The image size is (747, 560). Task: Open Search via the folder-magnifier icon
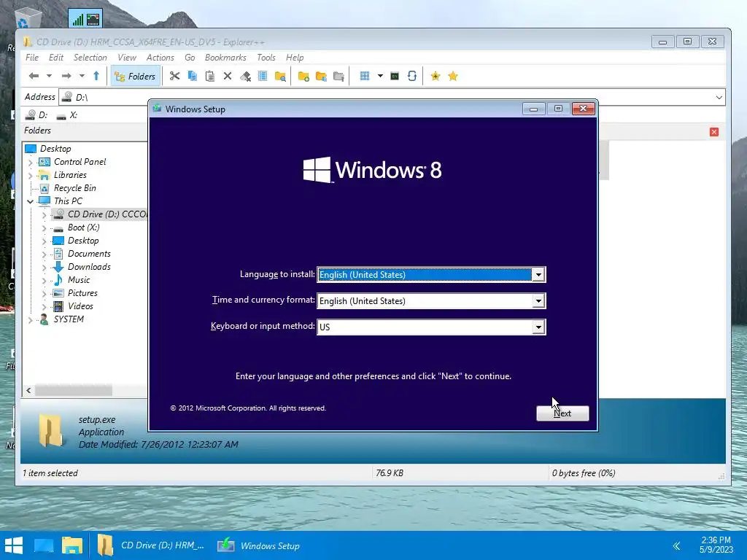pos(280,76)
